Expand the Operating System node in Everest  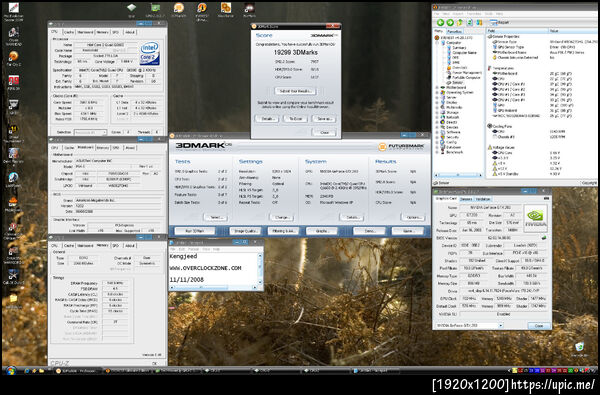[437, 92]
